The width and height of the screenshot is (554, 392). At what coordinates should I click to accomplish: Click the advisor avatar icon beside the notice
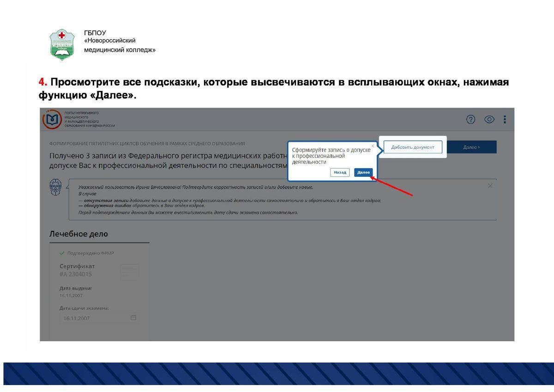click(x=55, y=187)
